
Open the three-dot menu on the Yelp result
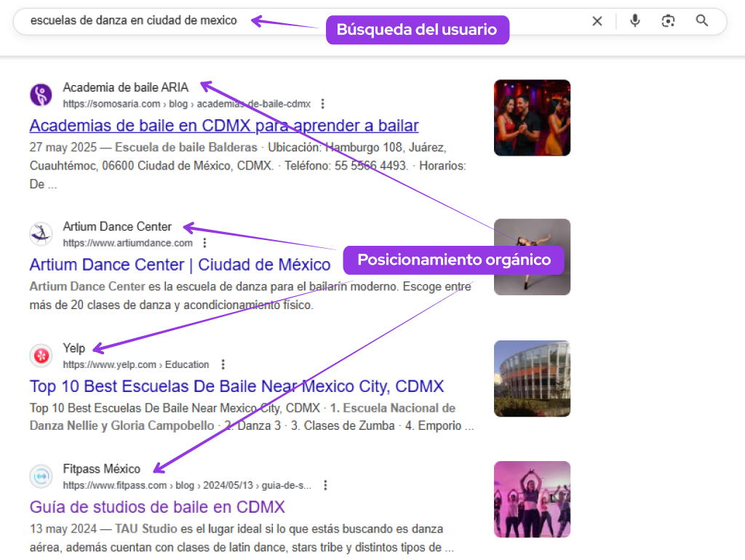(223, 364)
